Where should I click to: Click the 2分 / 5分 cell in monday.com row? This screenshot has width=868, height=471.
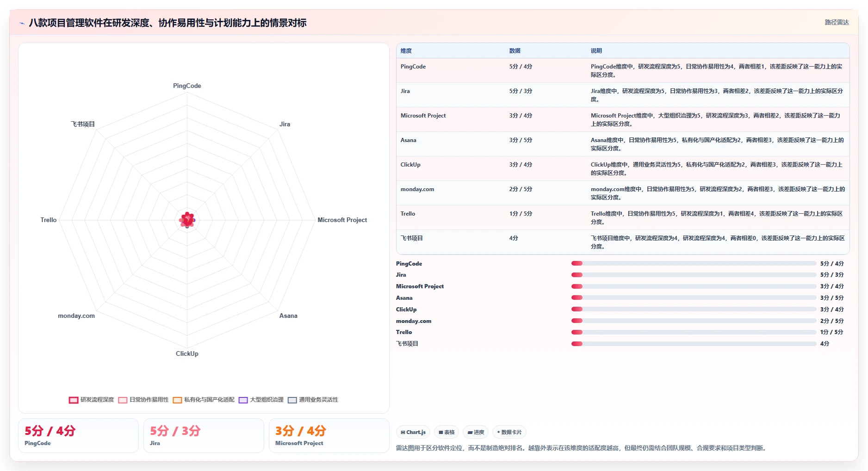[521, 189]
